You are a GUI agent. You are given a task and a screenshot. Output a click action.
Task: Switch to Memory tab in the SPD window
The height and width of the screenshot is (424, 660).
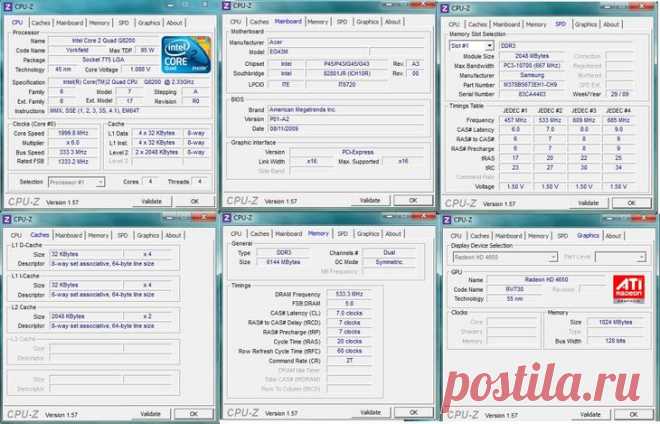pos(536,24)
